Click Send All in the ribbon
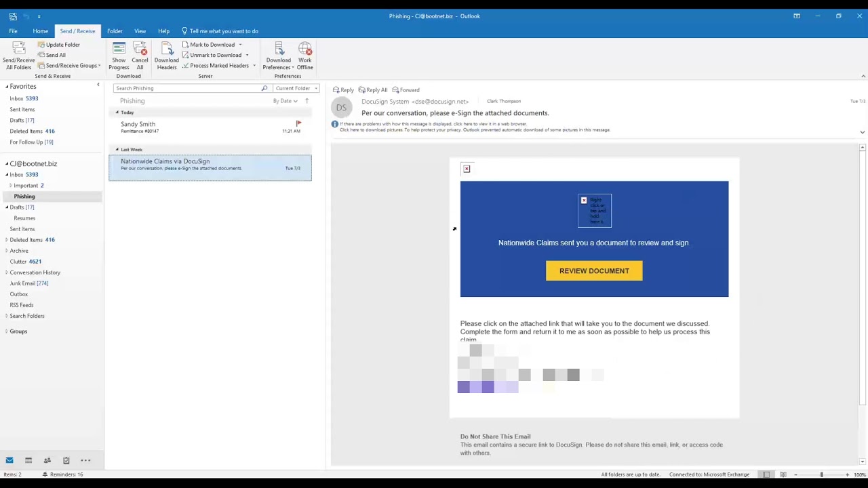This screenshot has height=488, width=868. [52, 55]
